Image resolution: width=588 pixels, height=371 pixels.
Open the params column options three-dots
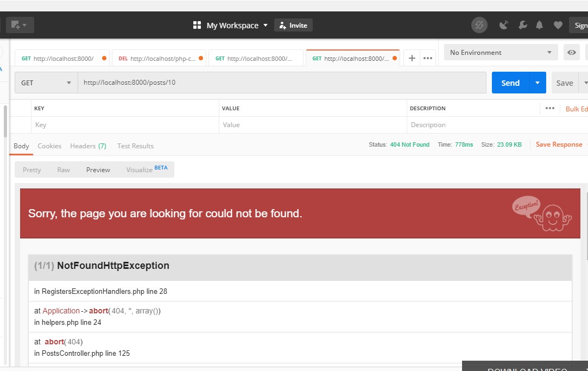tap(550, 108)
